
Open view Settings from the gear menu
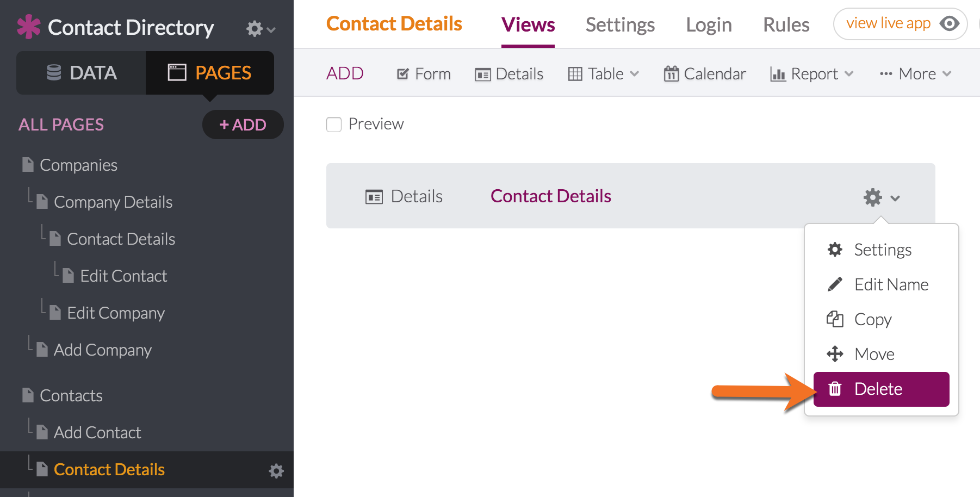pos(882,250)
